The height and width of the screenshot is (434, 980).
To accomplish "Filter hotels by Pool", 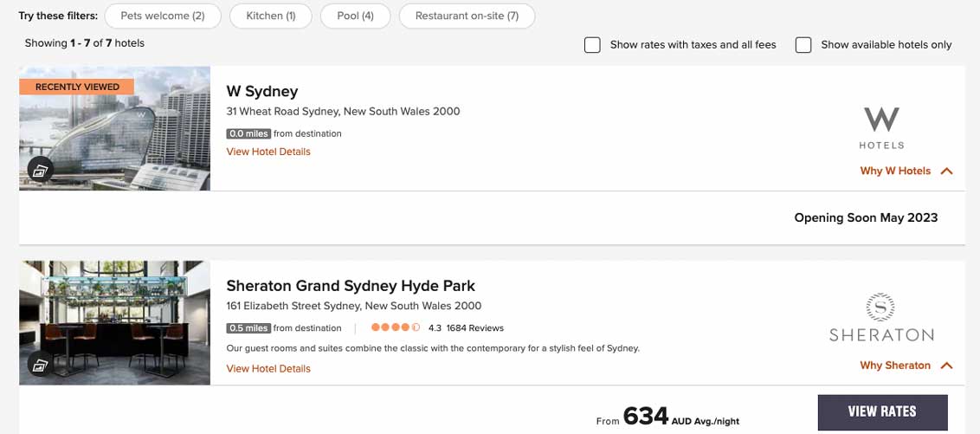I will (x=355, y=16).
